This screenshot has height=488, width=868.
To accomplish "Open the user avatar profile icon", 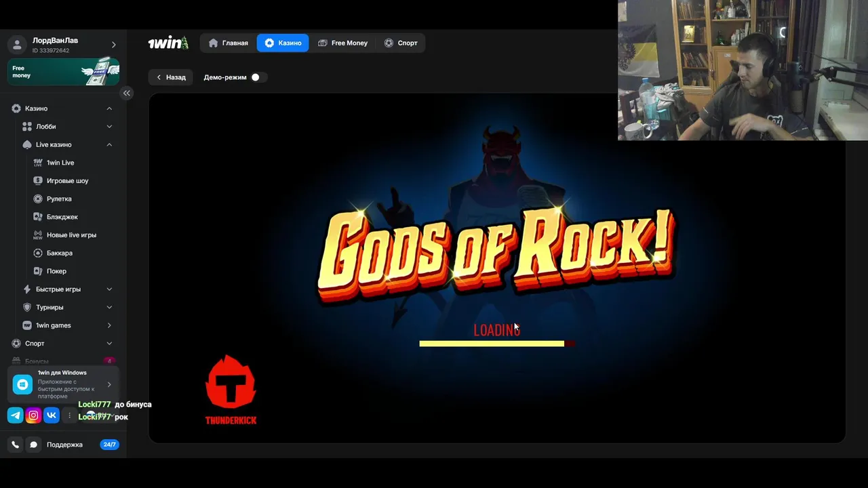I will 16,45.
